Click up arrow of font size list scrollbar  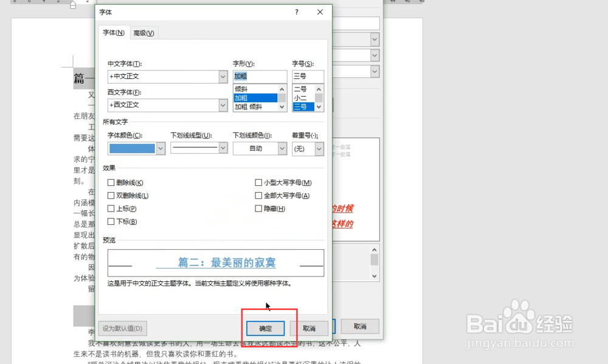319,89
